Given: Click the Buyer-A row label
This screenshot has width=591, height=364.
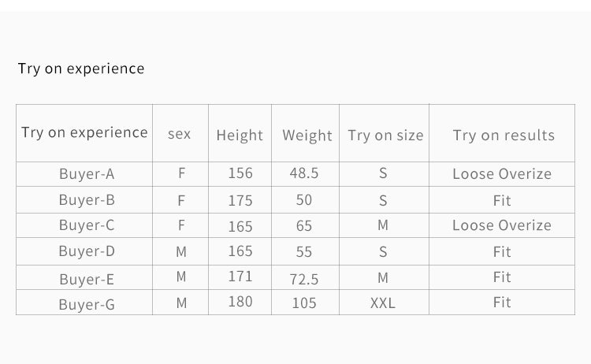Looking at the screenshot, I should click(x=87, y=173).
